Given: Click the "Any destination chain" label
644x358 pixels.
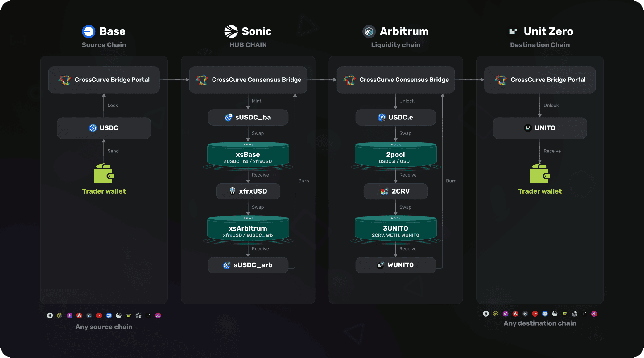Looking at the screenshot, I should point(540,323).
